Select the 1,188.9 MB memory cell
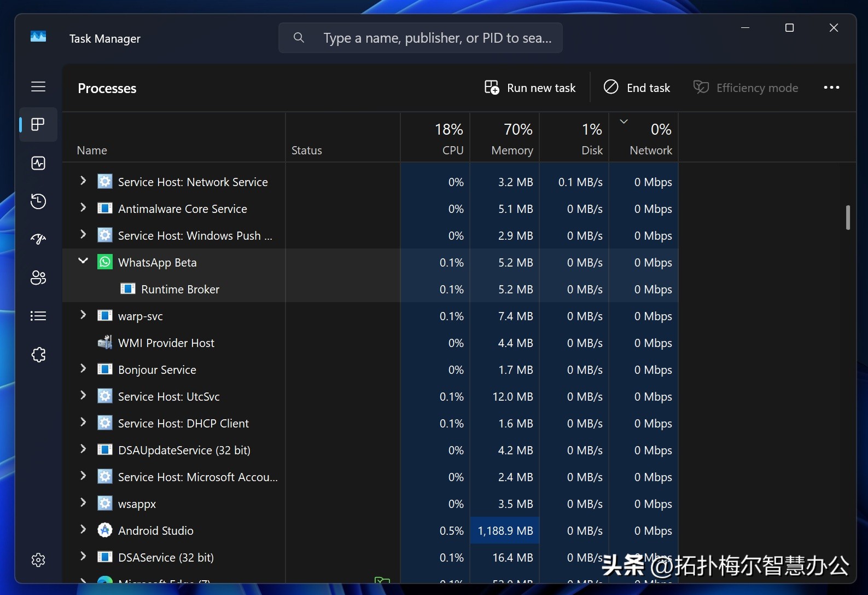The width and height of the screenshot is (868, 595). pyautogui.click(x=505, y=530)
